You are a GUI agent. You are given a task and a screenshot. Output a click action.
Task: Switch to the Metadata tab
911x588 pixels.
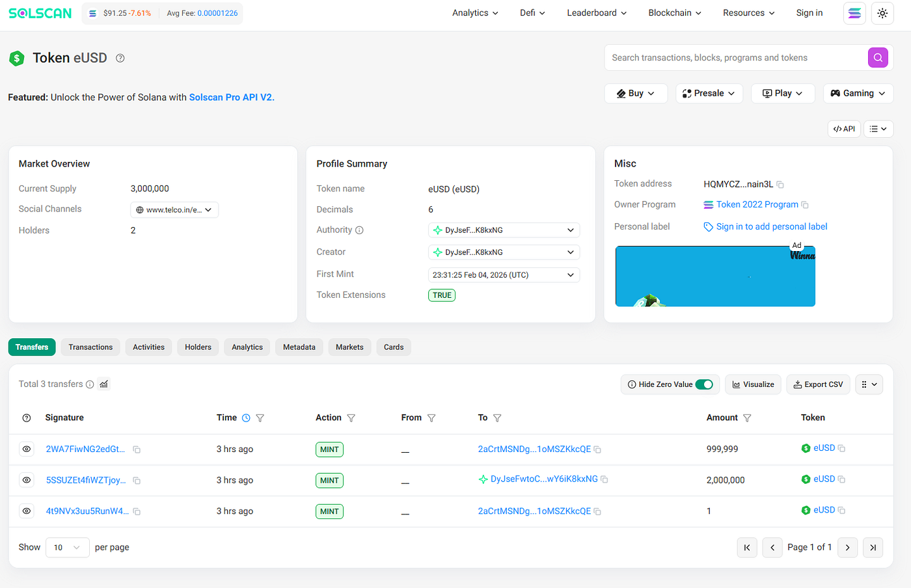pos(299,347)
